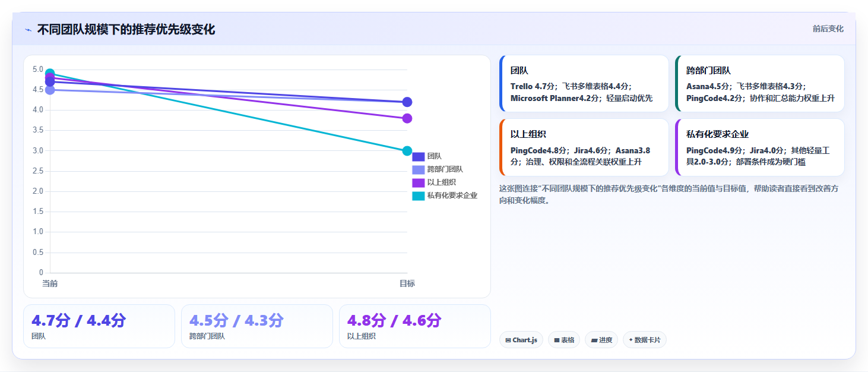Screen dimensions: 868x372
Task: Select the 4.5分 / 4.3分 stat card
Action: (257, 326)
